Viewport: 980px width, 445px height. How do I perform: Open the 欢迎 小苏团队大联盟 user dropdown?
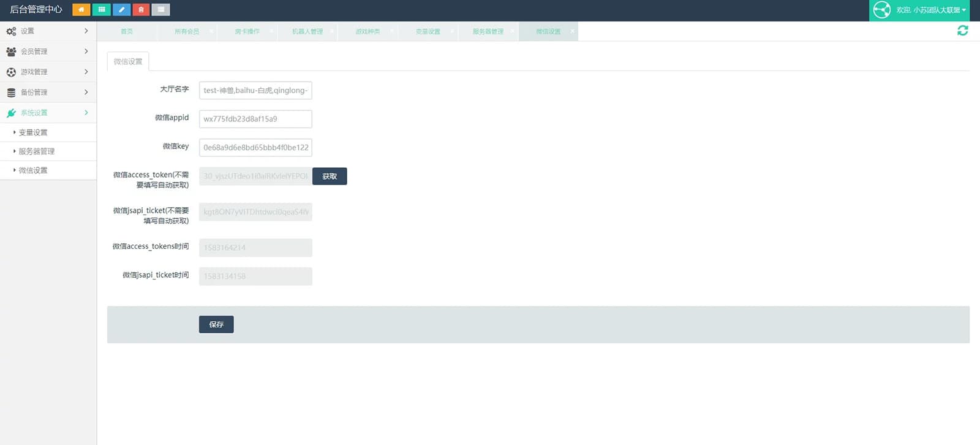pyautogui.click(x=930, y=10)
